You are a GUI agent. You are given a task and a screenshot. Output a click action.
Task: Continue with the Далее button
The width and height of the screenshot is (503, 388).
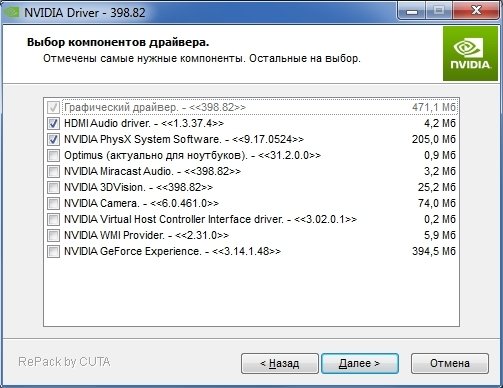click(360, 363)
